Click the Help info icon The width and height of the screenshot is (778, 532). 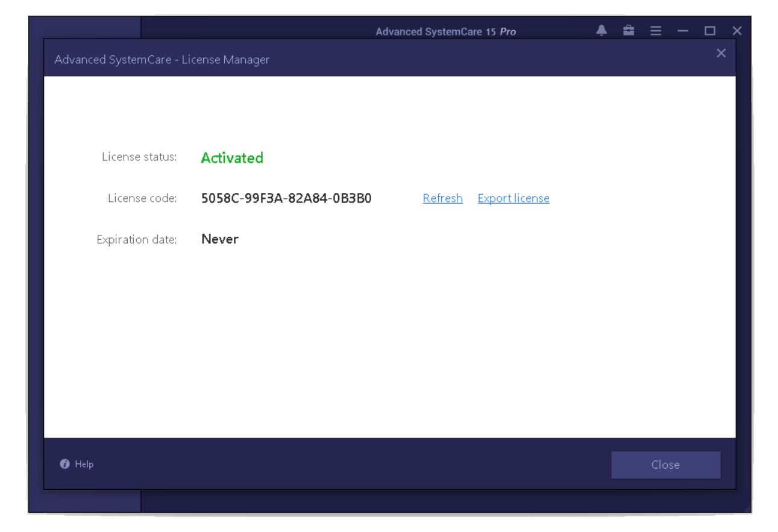click(x=65, y=464)
